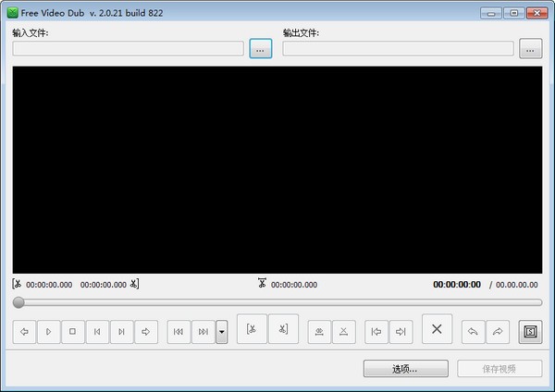The height and width of the screenshot is (392, 555).
Task: Click the Free Video Dub app icon
Action: (13, 13)
